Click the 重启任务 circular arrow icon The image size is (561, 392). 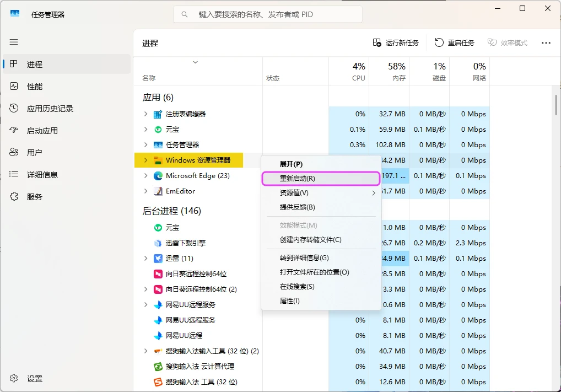click(439, 42)
